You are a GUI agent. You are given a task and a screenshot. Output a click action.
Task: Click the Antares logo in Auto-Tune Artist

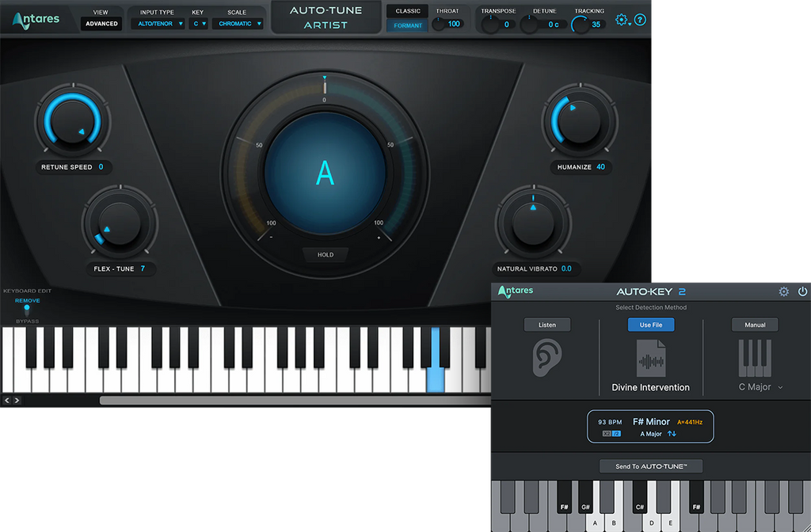point(36,20)
